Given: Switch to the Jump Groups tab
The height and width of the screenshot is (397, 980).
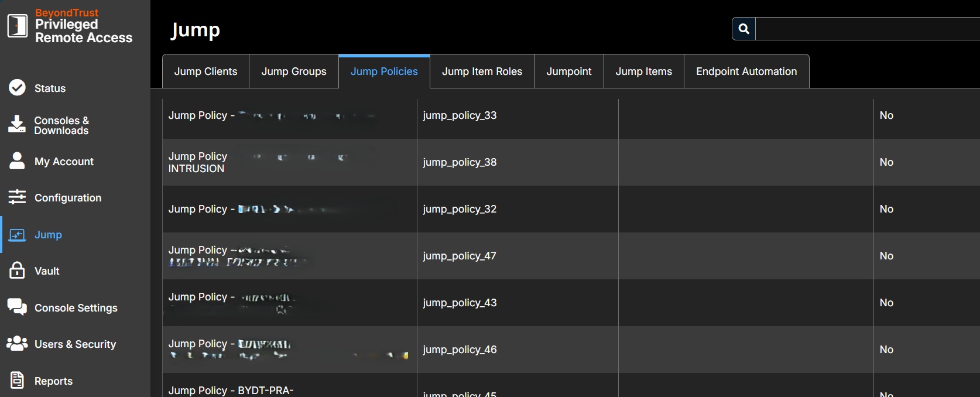Looking at the screenshot, I should point(294,71).
